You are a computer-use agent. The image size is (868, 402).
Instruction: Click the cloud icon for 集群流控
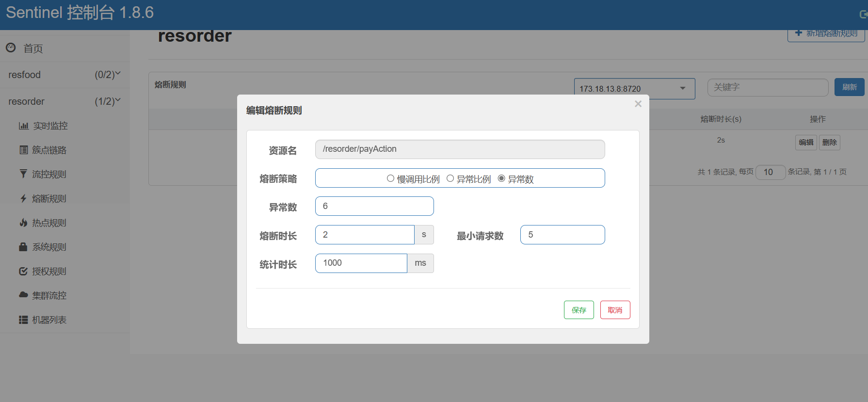point(23,295)
